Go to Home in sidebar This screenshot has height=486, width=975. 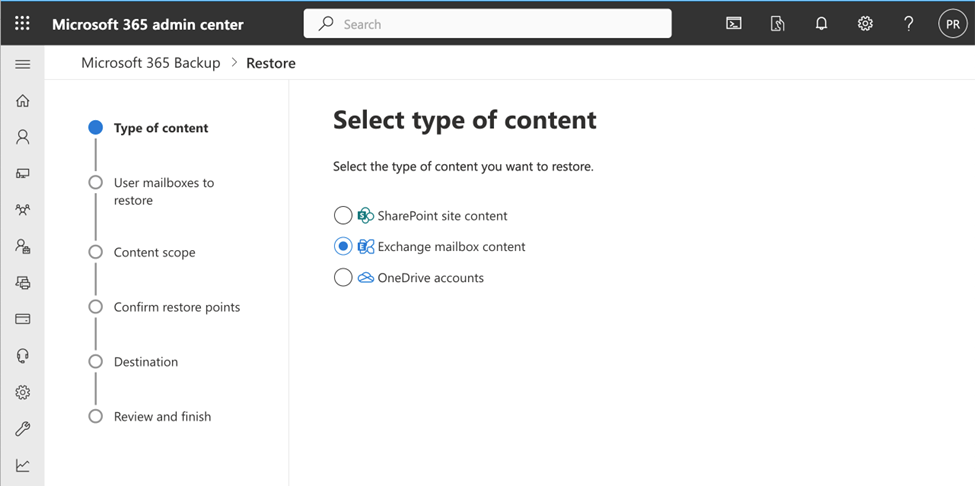[x=22, y=101]
